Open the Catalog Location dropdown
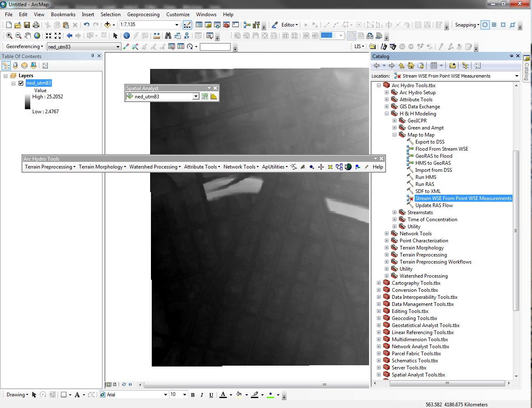This screenshot has height=408, width=532. pos(517,76)
